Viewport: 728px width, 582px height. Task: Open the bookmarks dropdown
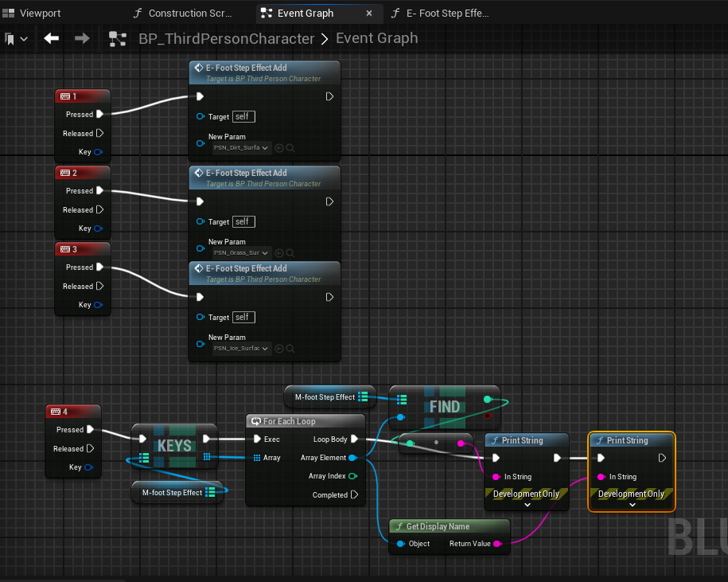tap(15, 39)
